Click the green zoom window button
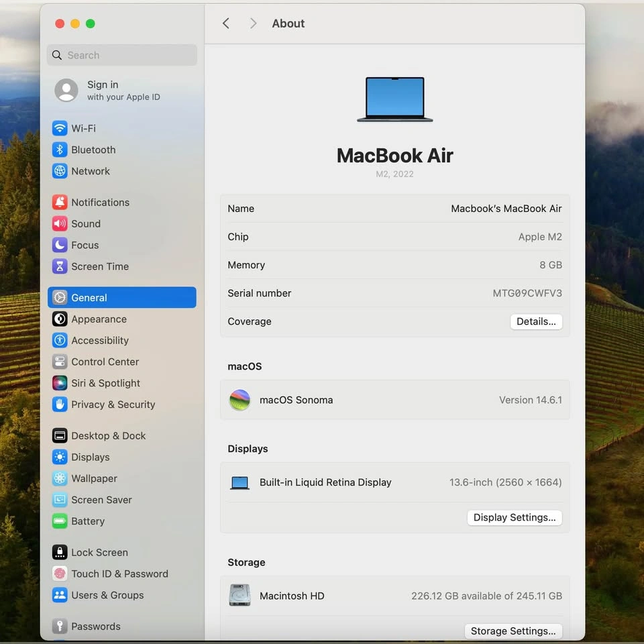Image resolution: width=644 pixels, height=644 pixels. (91, 23)
